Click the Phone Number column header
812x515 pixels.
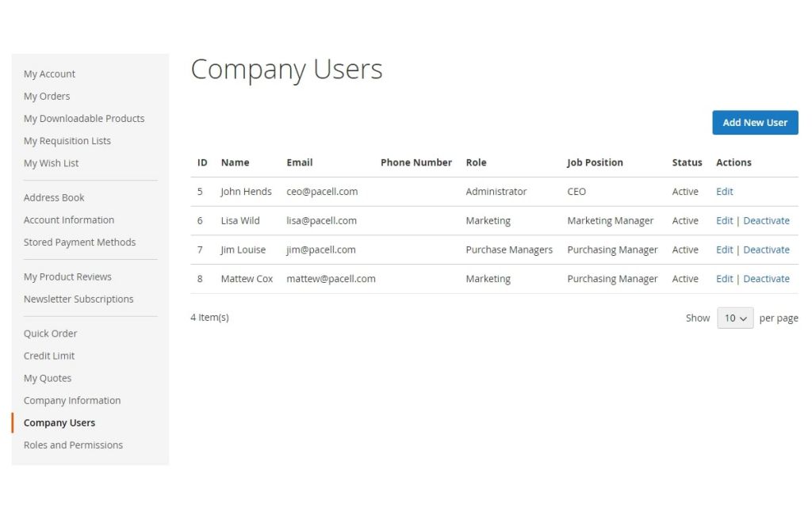pos(416,162)
